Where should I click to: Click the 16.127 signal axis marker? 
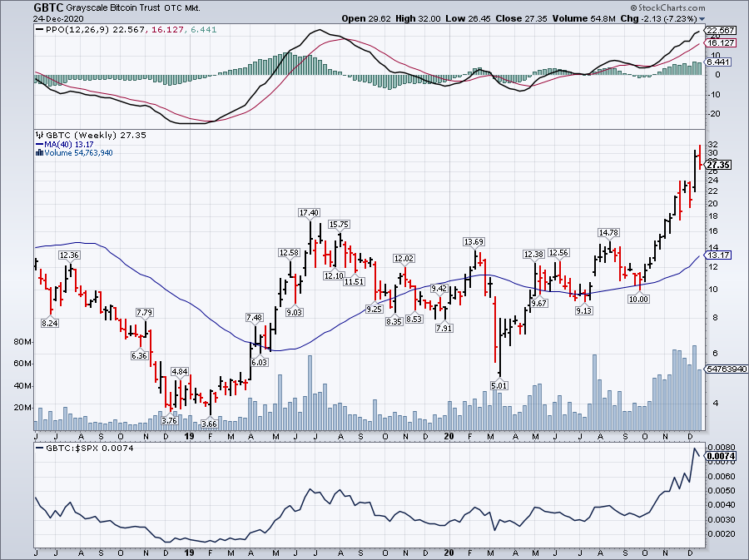click(721, 43)
